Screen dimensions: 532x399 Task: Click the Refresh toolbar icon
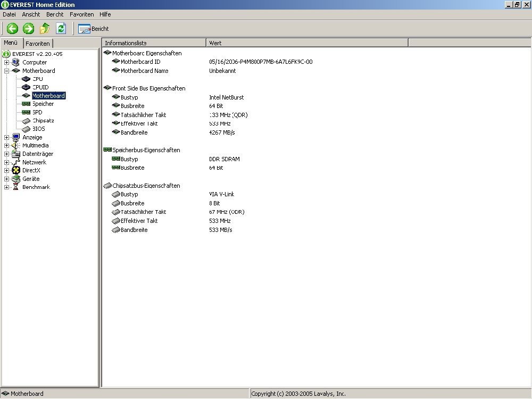(61, 29)
